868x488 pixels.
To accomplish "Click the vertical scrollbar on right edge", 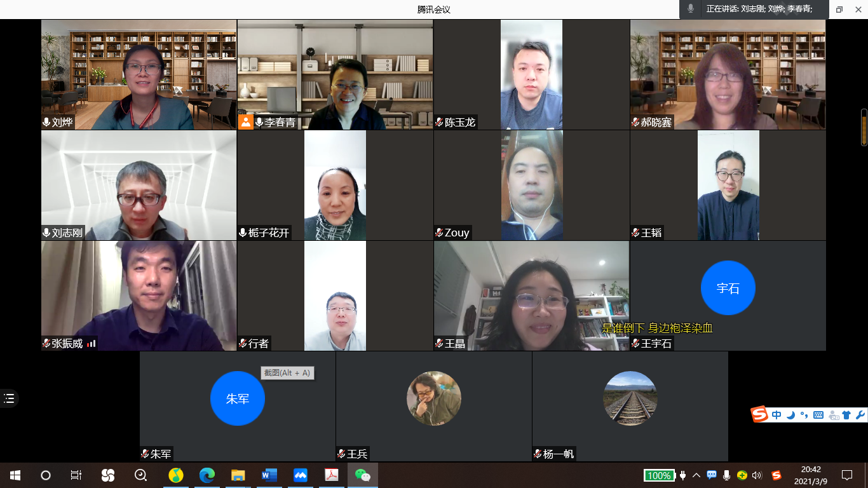I will 864,127.
